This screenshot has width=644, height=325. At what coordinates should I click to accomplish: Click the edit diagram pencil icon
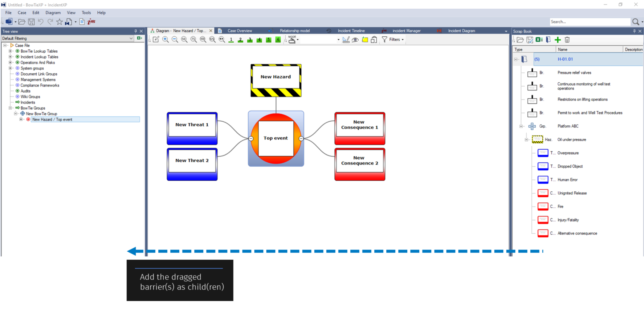pos(156,39)
